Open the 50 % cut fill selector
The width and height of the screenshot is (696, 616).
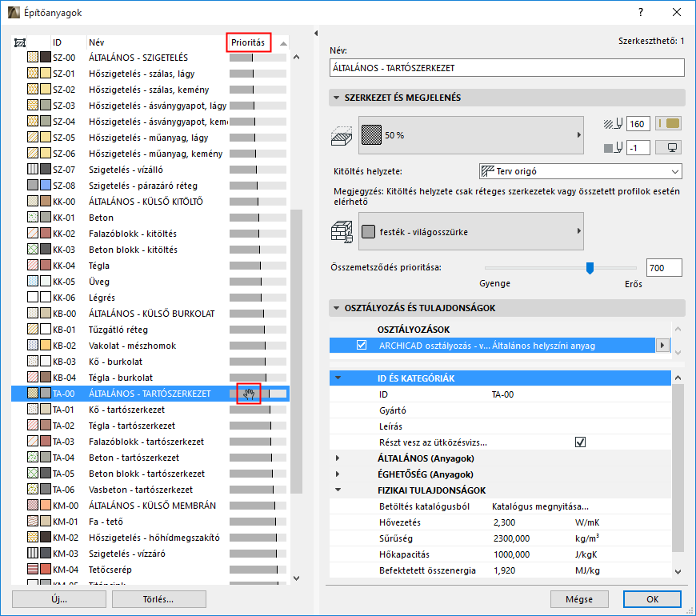tap(471, 135)
